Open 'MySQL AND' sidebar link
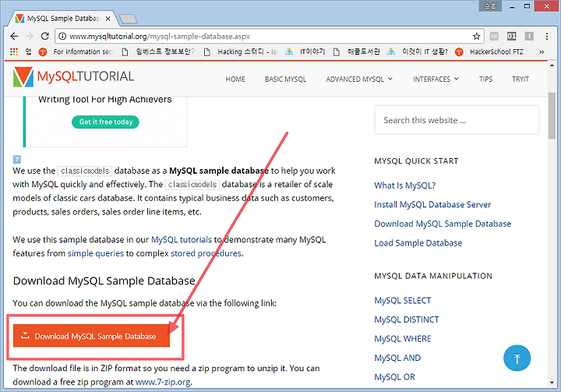 (x=397, y=358)
